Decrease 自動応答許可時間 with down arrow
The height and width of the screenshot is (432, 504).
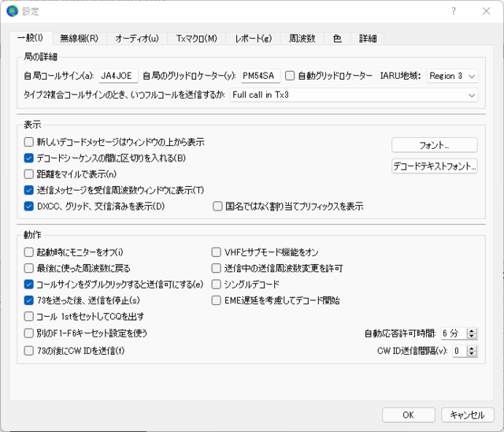(x=472, y=336)
